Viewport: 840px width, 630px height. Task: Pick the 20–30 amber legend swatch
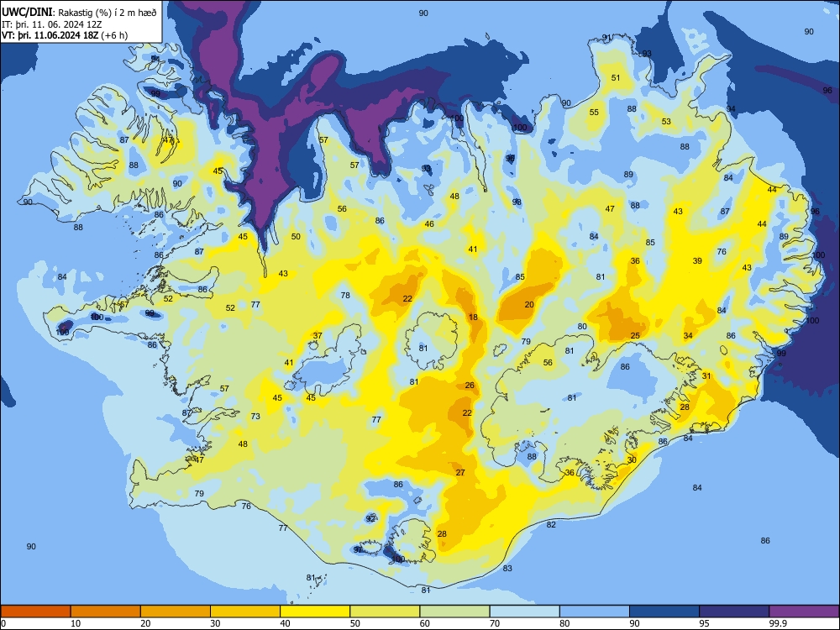point(176,612)
